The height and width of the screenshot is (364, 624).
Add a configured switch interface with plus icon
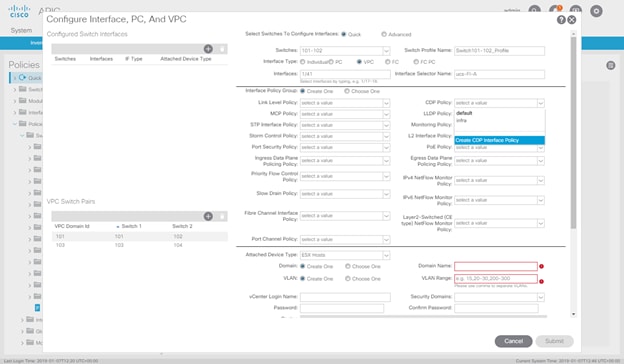208,49
